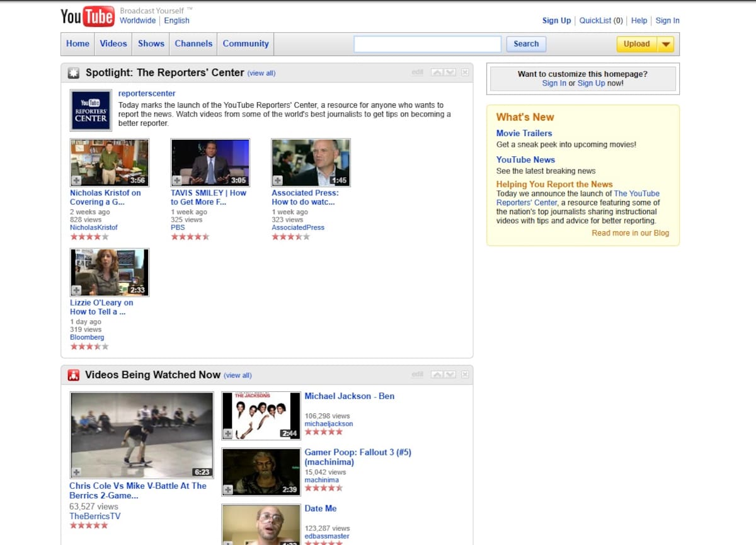Click the Spotlight star module icon
The width and height of the screenshot is (756, 545).
click(x=74, y=73)
